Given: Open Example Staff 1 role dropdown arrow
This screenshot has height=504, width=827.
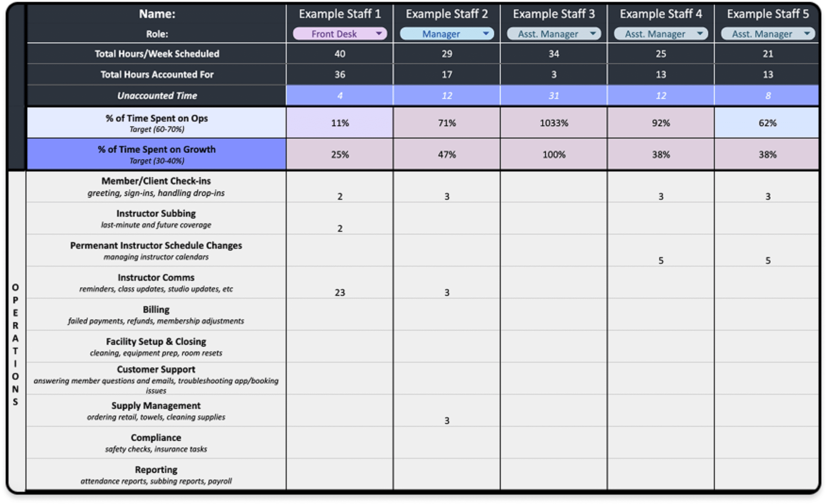Looking at the screenshot, I should [x=379, y=34].
